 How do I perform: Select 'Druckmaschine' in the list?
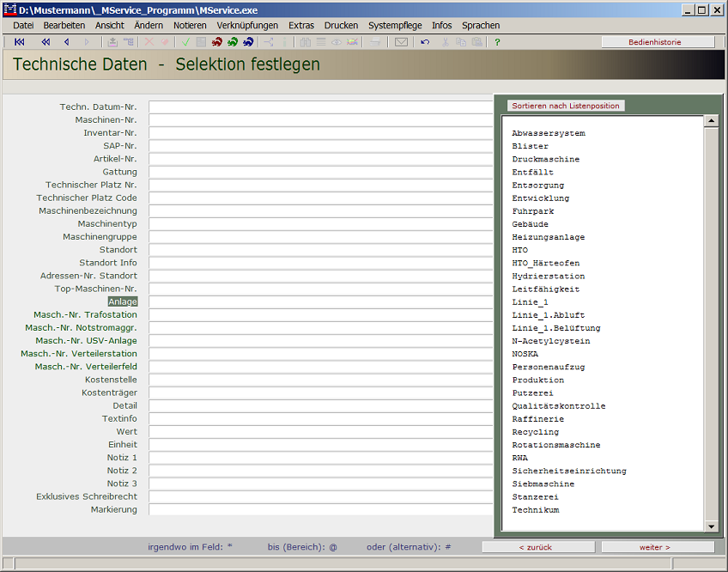pyautogui.click(x=546, y=160)
